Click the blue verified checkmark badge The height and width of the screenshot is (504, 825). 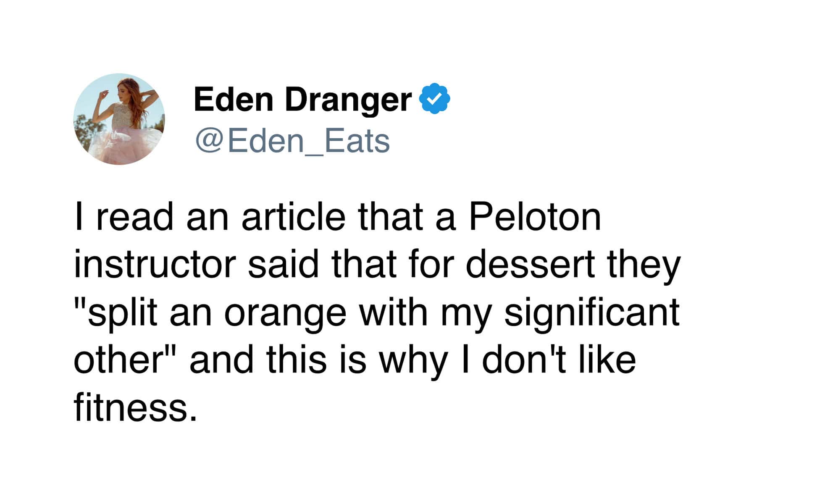[435, 99]
